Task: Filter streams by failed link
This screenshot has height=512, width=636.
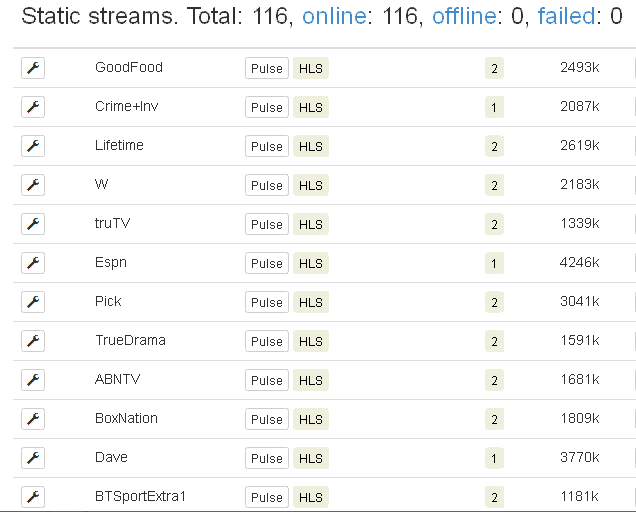Action: (567, 16)
